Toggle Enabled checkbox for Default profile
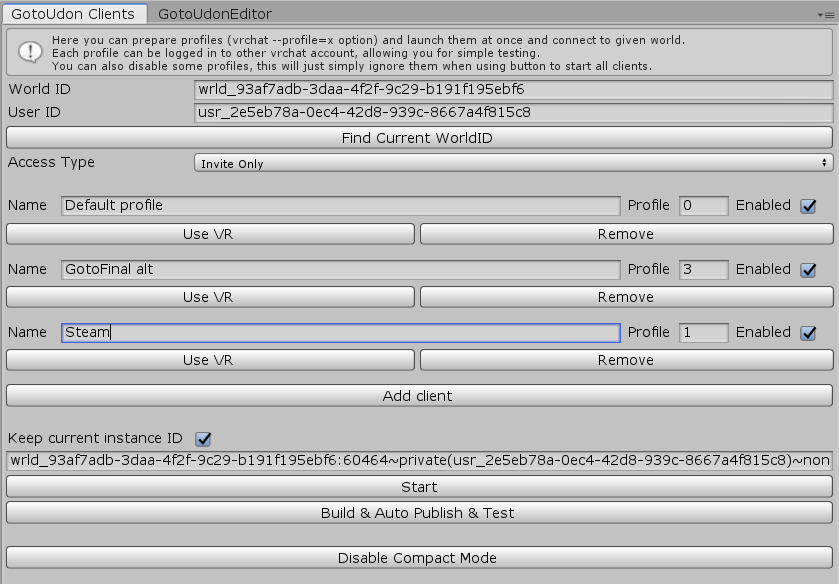The width and height of the screenshot is (839, 584). [x=808, y=206]
